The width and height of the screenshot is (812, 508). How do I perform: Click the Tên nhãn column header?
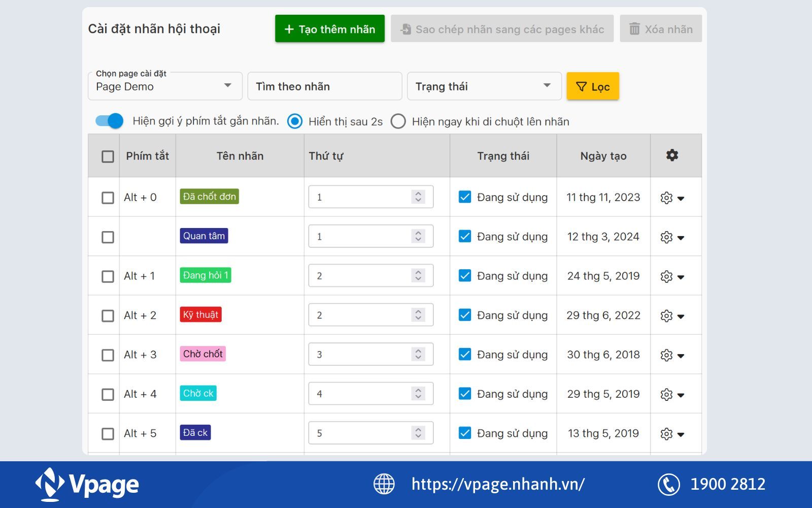(x=240, y=156)
